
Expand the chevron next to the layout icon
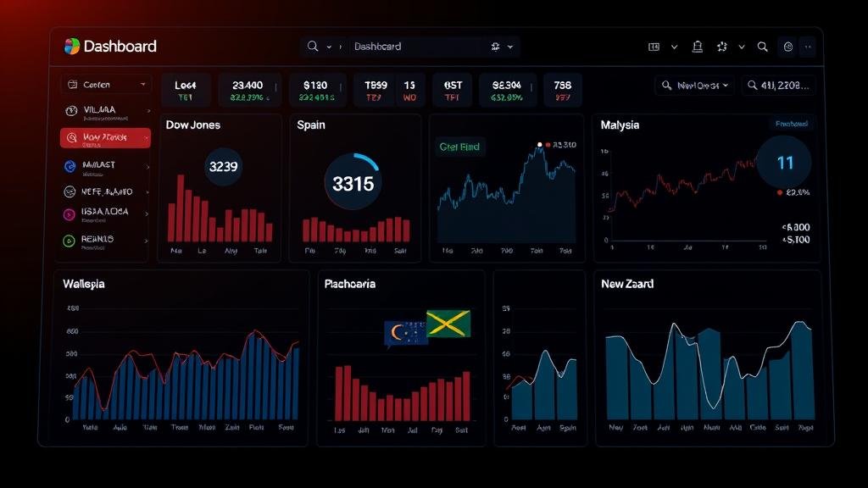pos(674,47)
